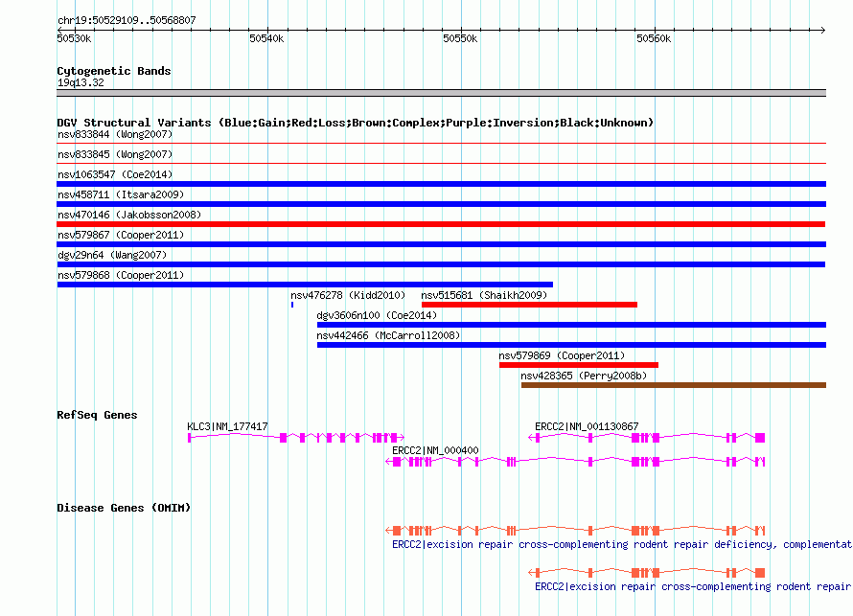Click the 19q13.32 cytogenetic band bar
853x616 pixels.
(x=441, y=93)
